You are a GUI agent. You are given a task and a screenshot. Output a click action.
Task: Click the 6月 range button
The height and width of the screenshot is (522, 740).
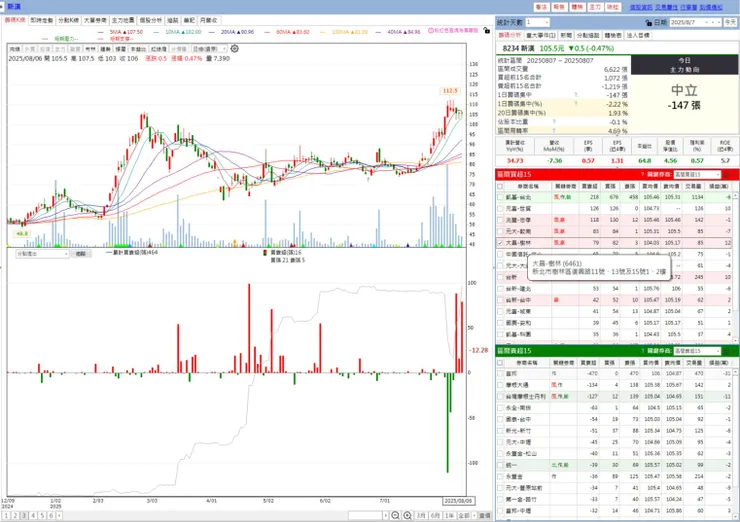[x=435, y=515]
